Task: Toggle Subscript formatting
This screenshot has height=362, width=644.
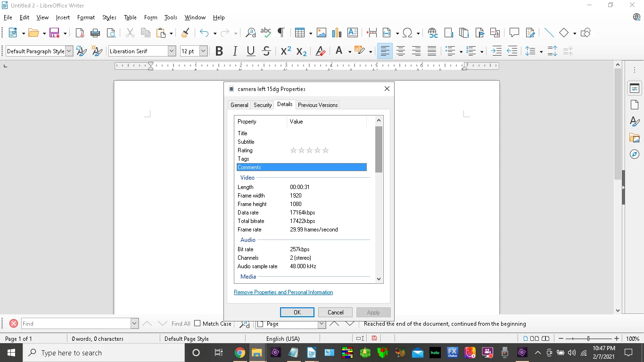Action: [302, 51]
